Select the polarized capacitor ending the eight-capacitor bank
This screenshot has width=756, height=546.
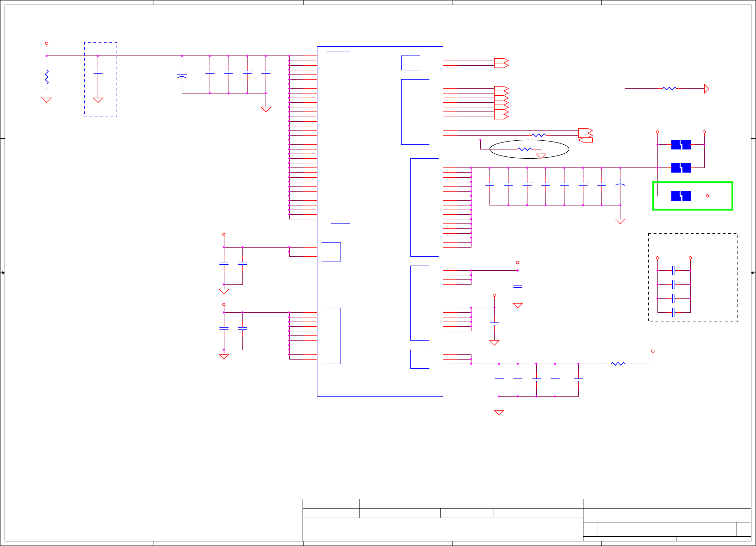tap(620, 184)
